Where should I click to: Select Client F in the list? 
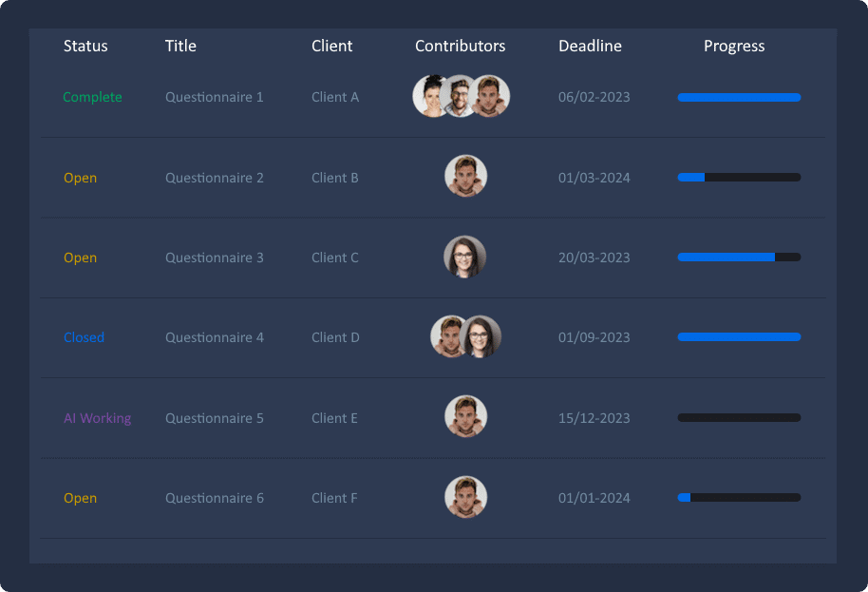[x=334, y=498]
